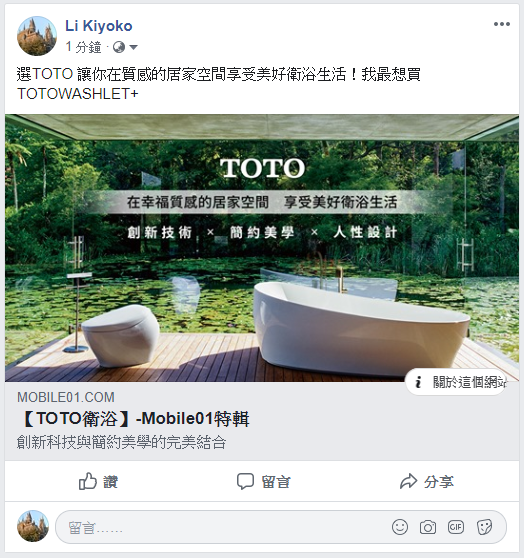Post a GIF using the GIF icon
This screenshot has height=558, width=524.
[456, 527]
